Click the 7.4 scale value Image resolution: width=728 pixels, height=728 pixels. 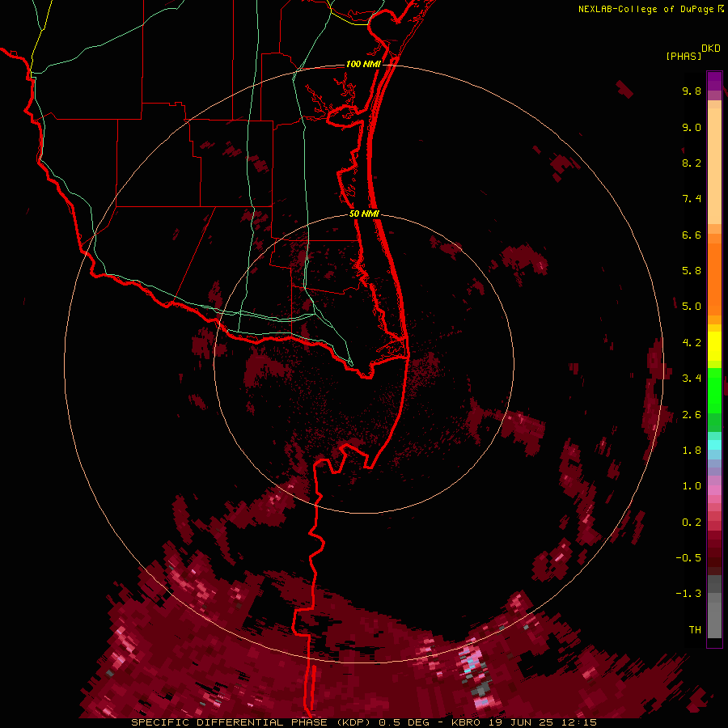[x=692, y=199]
